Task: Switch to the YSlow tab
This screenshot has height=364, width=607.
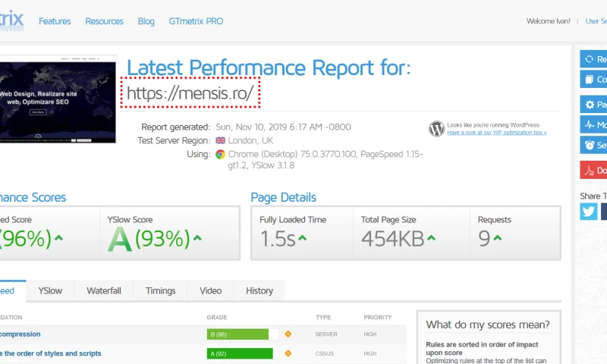Action: (50, 290)
